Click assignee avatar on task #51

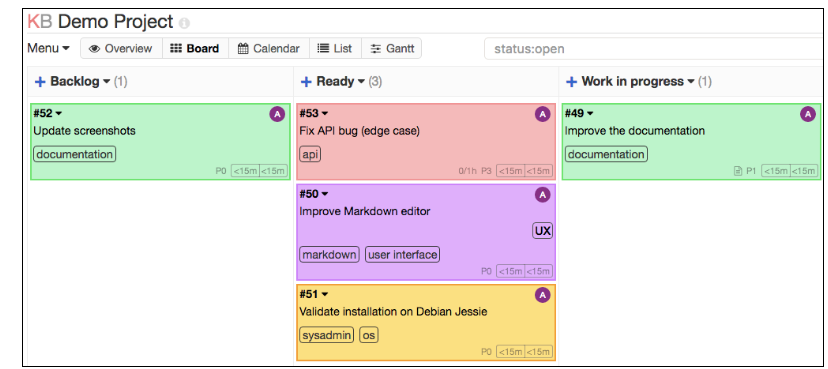(x=542, y=295)
